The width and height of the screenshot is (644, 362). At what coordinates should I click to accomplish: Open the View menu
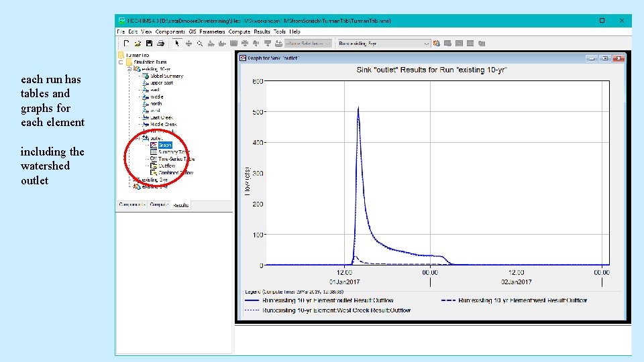pyautogui.click(x=146, y=32)
